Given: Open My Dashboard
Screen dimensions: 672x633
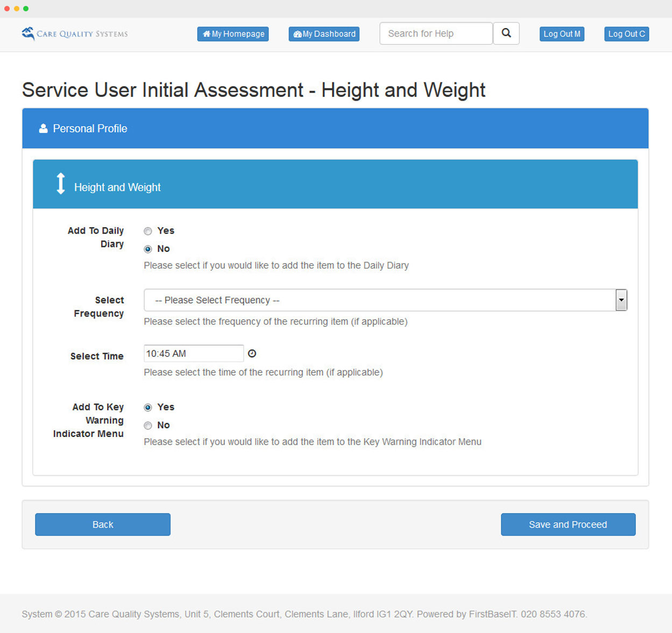Looking at the screenshot, I should [x=324, y=34].
